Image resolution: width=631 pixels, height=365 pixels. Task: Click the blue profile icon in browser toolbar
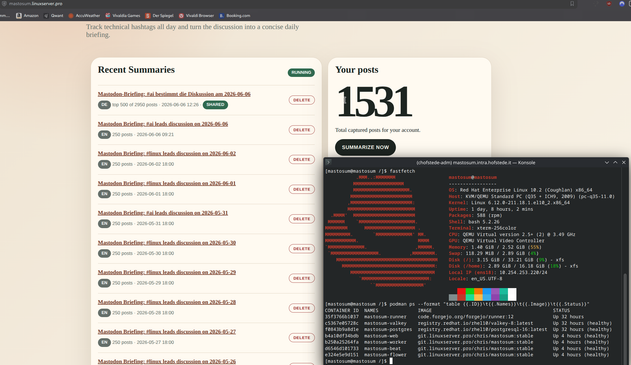pyautogui.click(x=622, y=4)
